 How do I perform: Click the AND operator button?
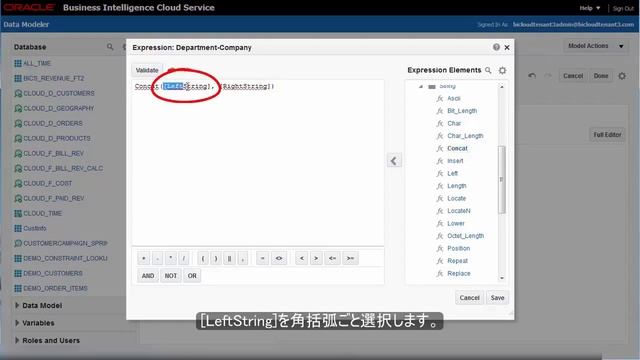tap(148, 276)
